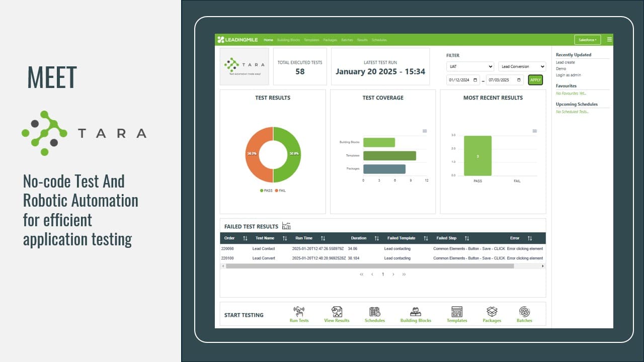Sort failed results by Test Name
This screenshot has width=644, height=362.
[x=285, y=238]
